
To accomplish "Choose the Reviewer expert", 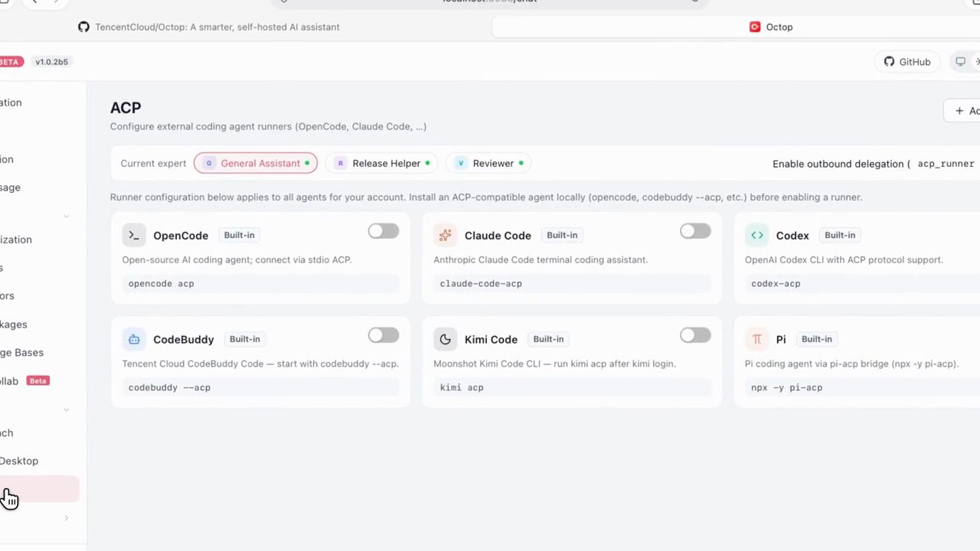I will [490, 163].
